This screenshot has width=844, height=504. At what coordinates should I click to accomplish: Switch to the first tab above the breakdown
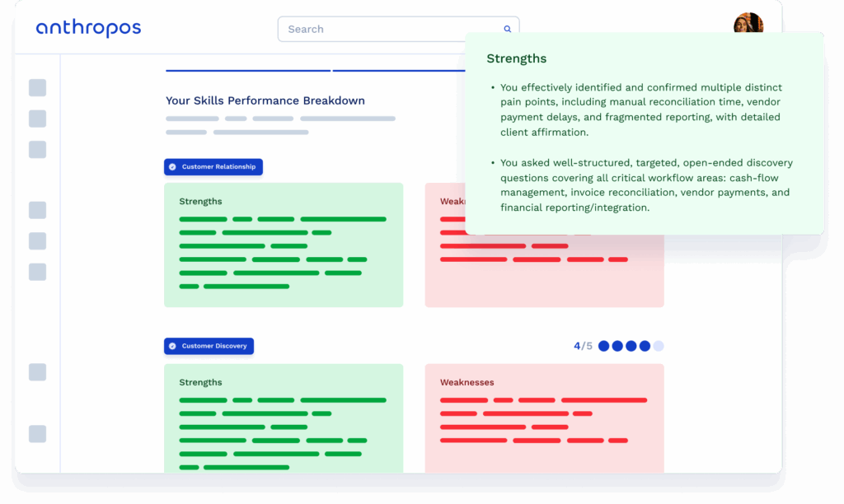point(247,71)
